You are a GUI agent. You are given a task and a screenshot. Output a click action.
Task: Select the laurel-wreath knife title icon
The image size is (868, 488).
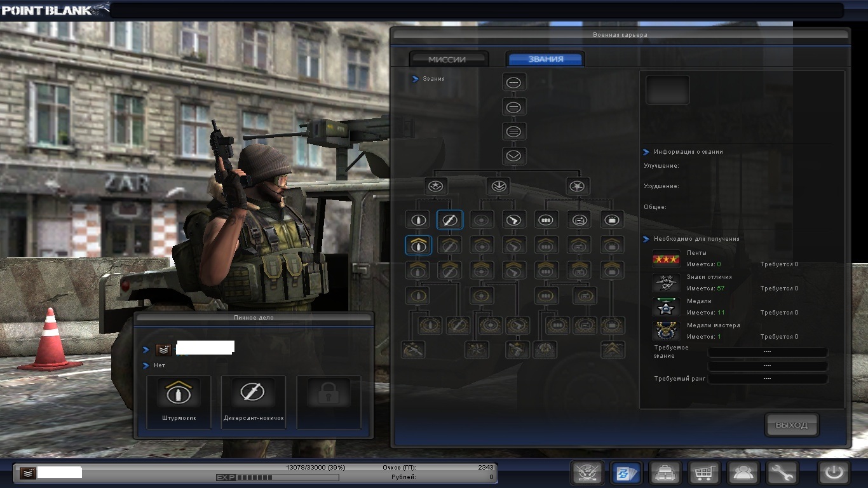click(x=458, y=325)
